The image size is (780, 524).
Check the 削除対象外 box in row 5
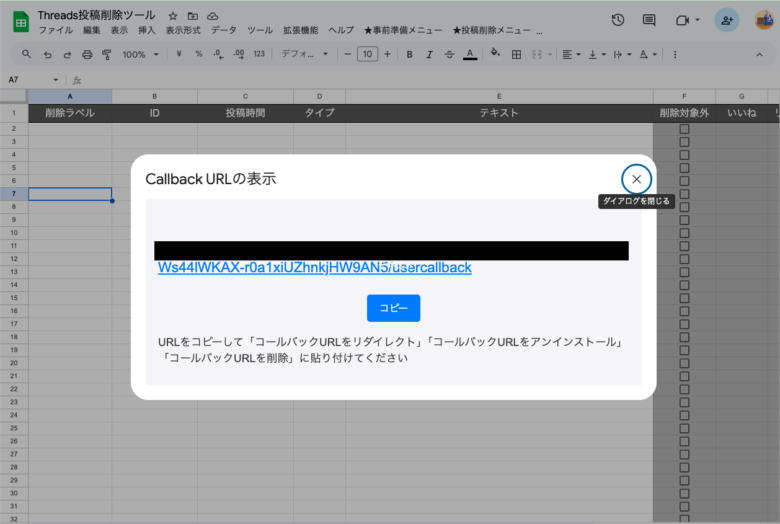pos(684,168)
